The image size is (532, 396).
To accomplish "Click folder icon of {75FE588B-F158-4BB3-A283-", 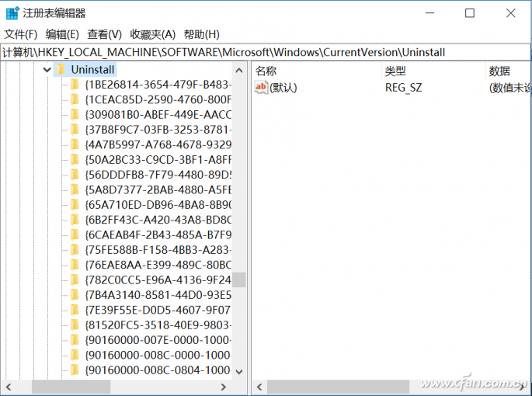I will pos(75,249).
